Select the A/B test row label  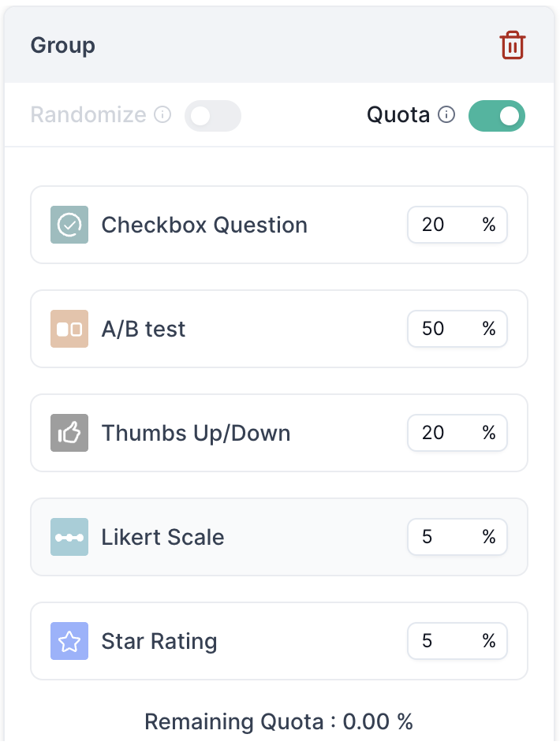point(144,329)
